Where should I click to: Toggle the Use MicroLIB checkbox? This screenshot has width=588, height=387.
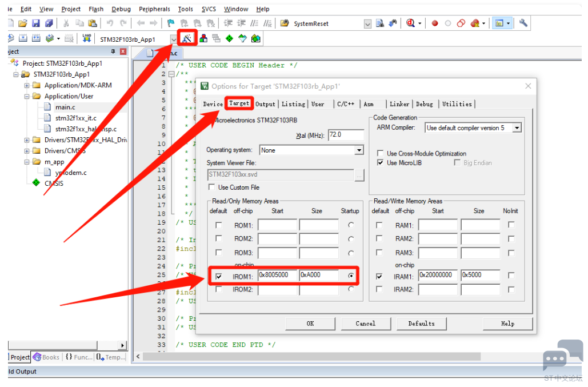(381, 163)
